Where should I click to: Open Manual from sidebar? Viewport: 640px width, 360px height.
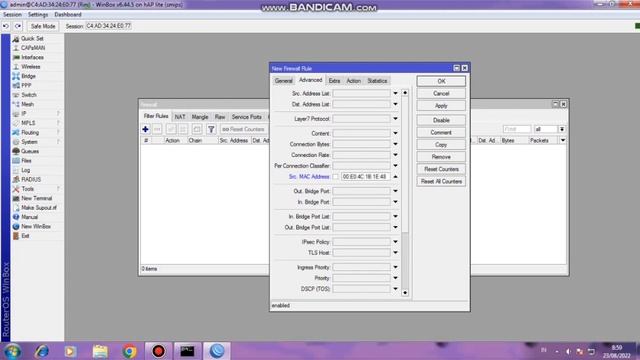click(29, 217)
